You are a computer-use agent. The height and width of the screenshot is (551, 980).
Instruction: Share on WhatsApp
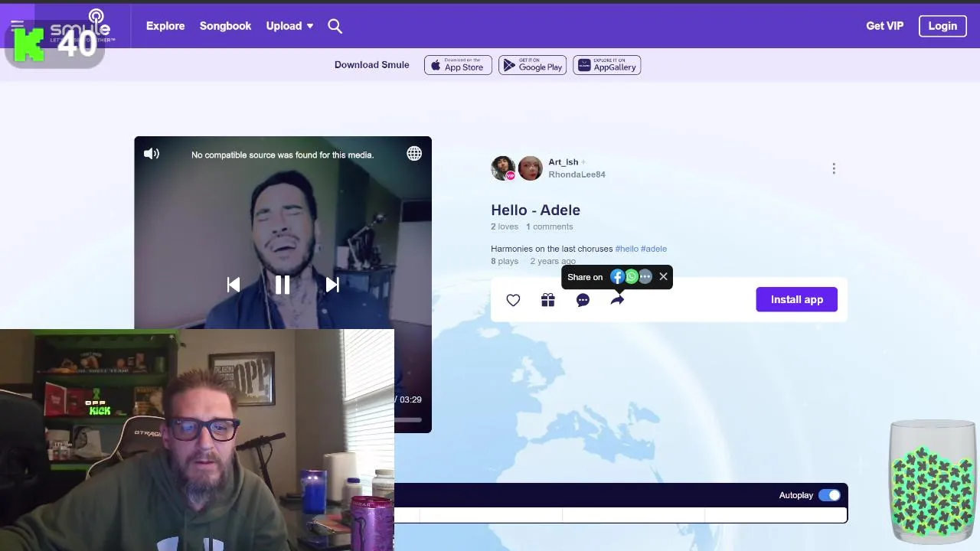[x=631, y=277]
